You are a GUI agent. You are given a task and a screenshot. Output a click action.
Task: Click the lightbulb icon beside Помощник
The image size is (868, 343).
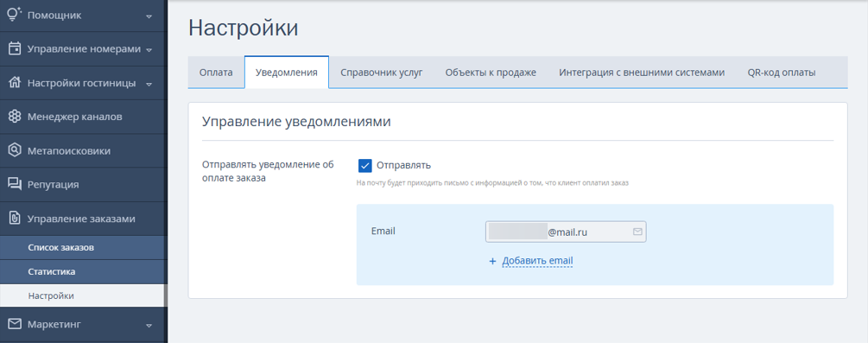pyautogui.click(x=15, y=15)
